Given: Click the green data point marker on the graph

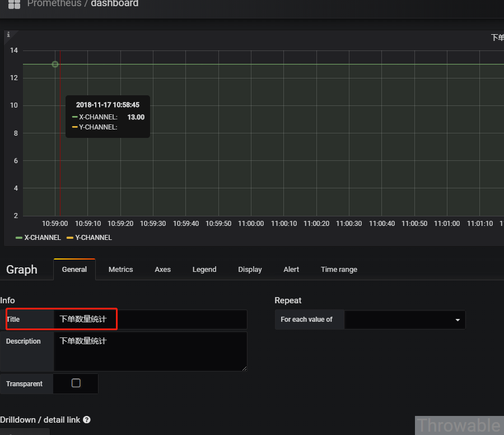Looking at the screenshot, I should click(55, 64).
